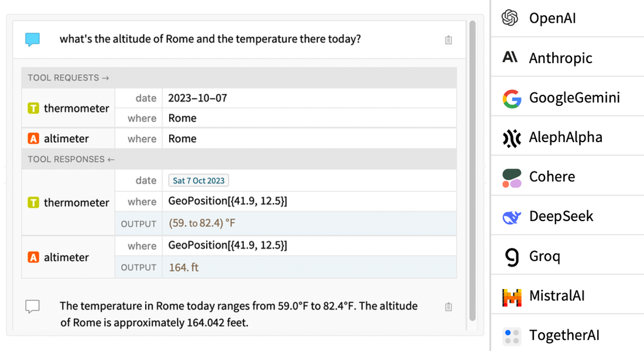This screenshot has width=644, height=351.
Task: Collapse the TOOL RESPONSES section header
Action: click(x=71, y=159)
